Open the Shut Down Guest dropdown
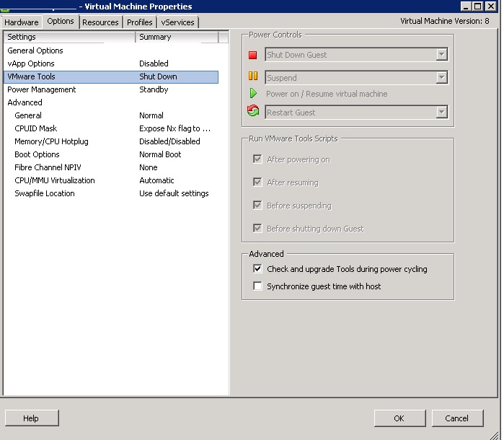Screen dimensions: 504x440 click(x=442, y=55)
